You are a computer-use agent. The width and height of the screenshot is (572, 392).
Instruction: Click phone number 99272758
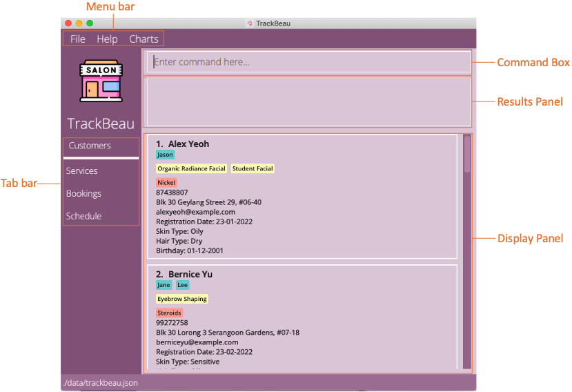click(x=172, y=323)
